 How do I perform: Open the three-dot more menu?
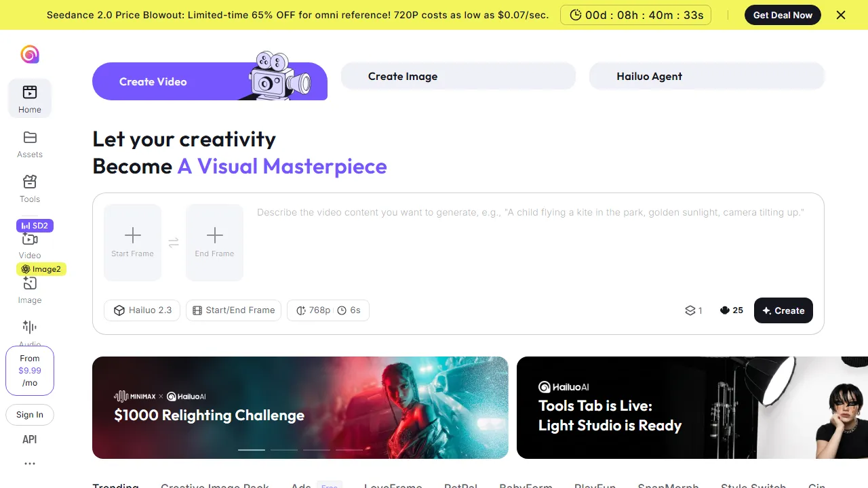pos(30,464)
